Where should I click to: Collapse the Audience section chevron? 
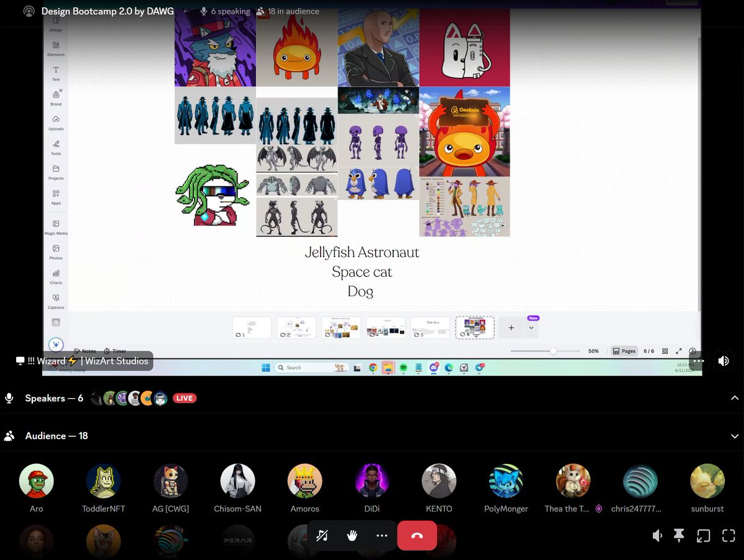[735, 436]
